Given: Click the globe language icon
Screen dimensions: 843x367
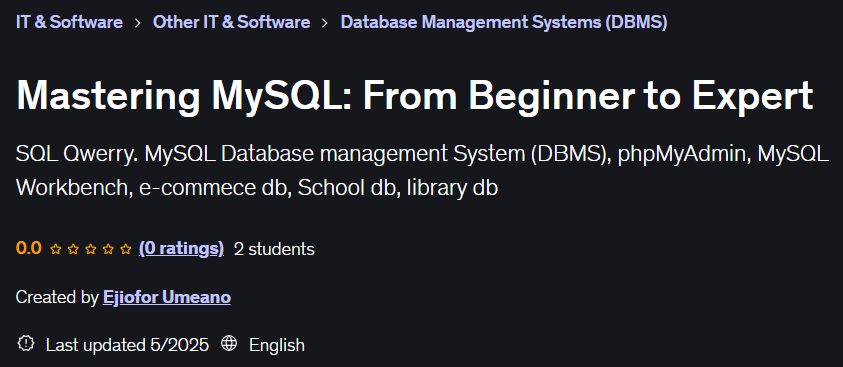Looking at the screenshot, I should coord(229,344).
